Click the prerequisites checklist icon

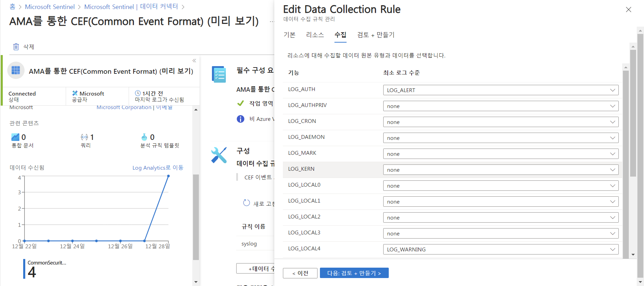click(219, 74)
